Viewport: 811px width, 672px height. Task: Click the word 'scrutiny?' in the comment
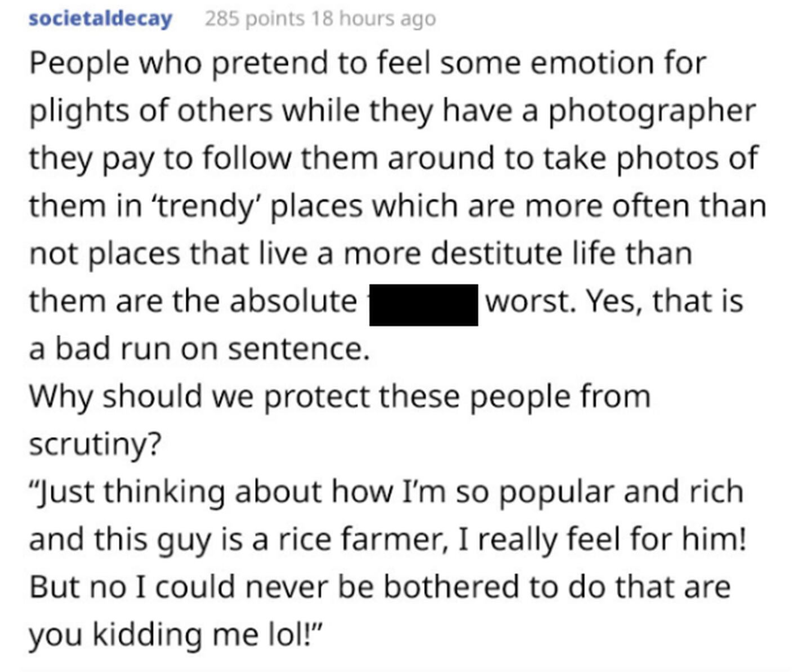(95, 445)
